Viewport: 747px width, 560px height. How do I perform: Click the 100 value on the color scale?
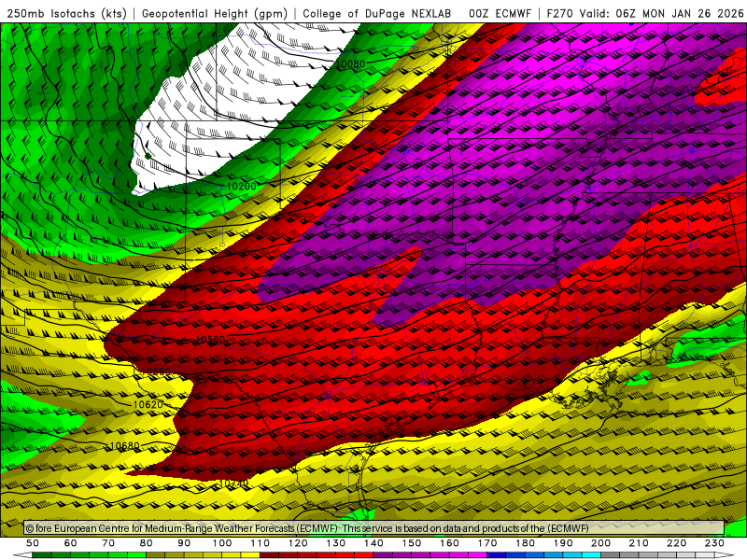(x=222, y=543)
